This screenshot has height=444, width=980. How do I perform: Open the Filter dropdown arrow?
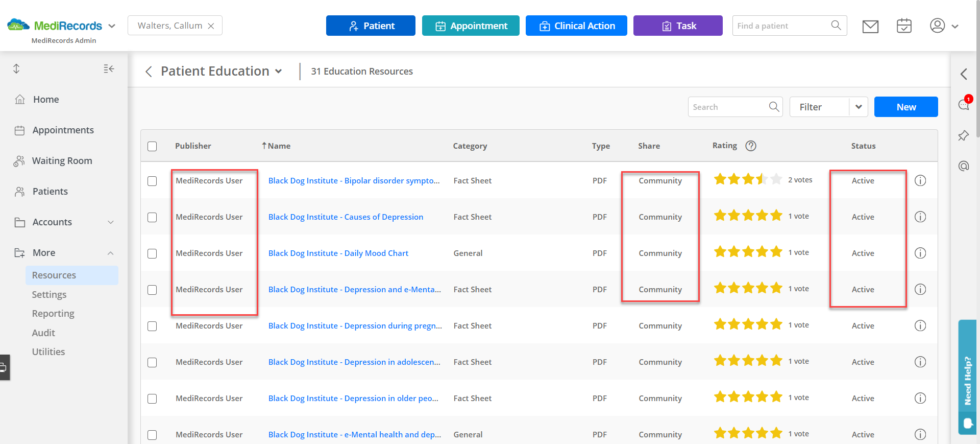859,107
